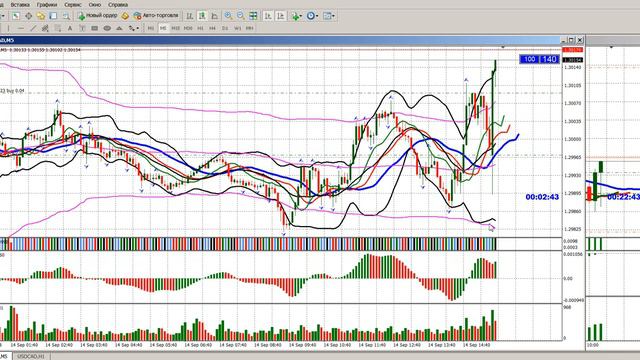Select the horizontal line drawing tool
This screenshot has width=640, height=360.
21,28
